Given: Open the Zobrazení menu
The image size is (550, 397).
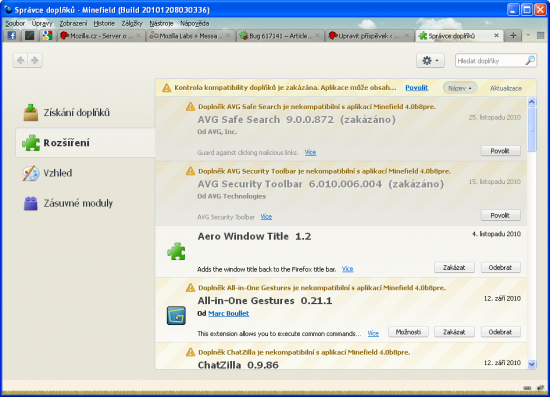Looking at the screenshot, I should click(x=73, y=23).
